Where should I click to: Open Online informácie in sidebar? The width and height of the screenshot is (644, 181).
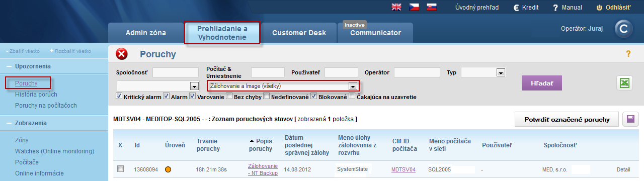(39, 173)
